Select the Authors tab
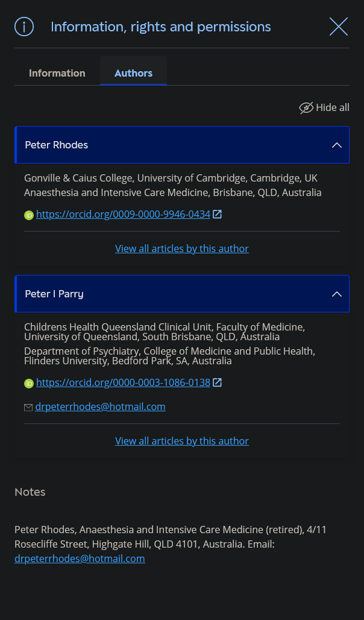 (x=133, y=73)
